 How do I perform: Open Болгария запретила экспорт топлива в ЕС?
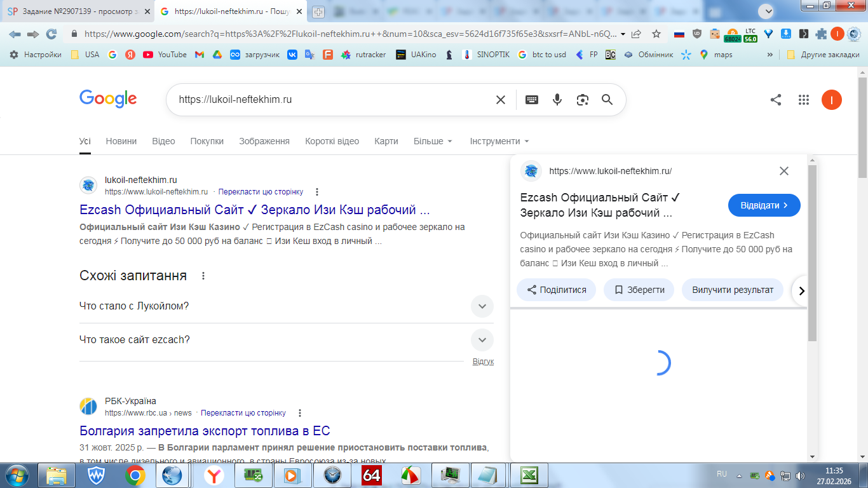pyautogui.click(x=205, y=431)
